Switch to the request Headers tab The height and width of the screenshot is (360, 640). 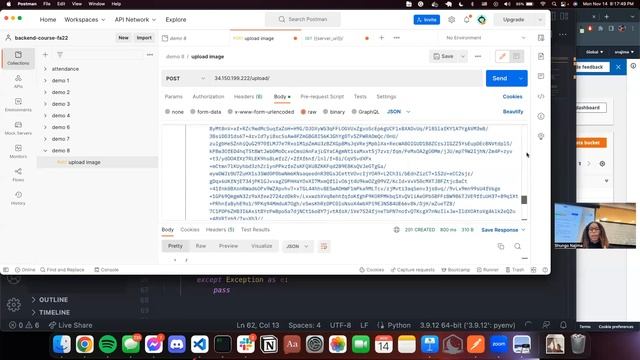pyautogui.click(x=248, y=97)
